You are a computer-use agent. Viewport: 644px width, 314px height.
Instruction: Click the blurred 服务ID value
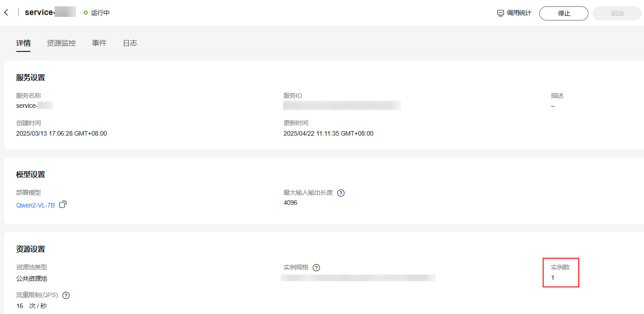[342, 106]
